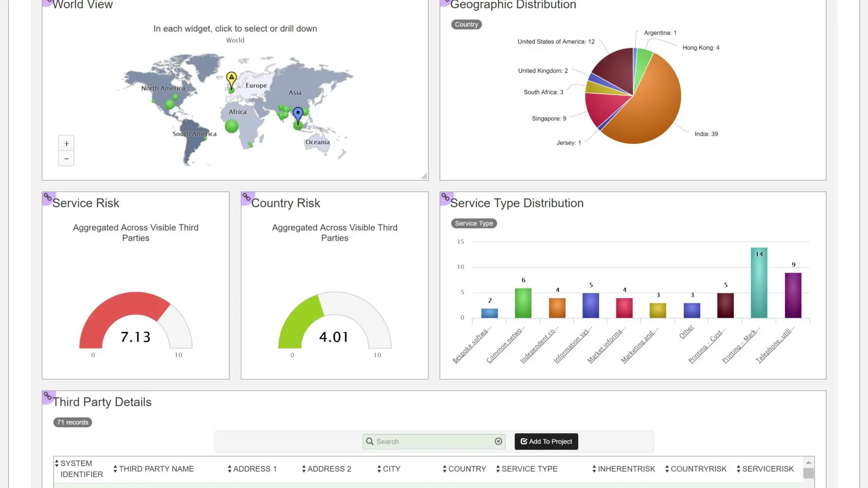Click the blue location pin in Asia

[x=298, y=114]
